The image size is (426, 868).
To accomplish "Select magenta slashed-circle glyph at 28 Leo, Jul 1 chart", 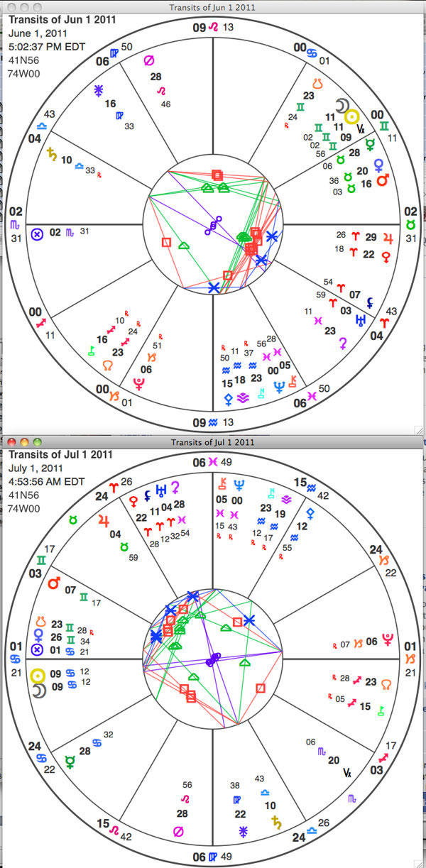I will [178, 832].
